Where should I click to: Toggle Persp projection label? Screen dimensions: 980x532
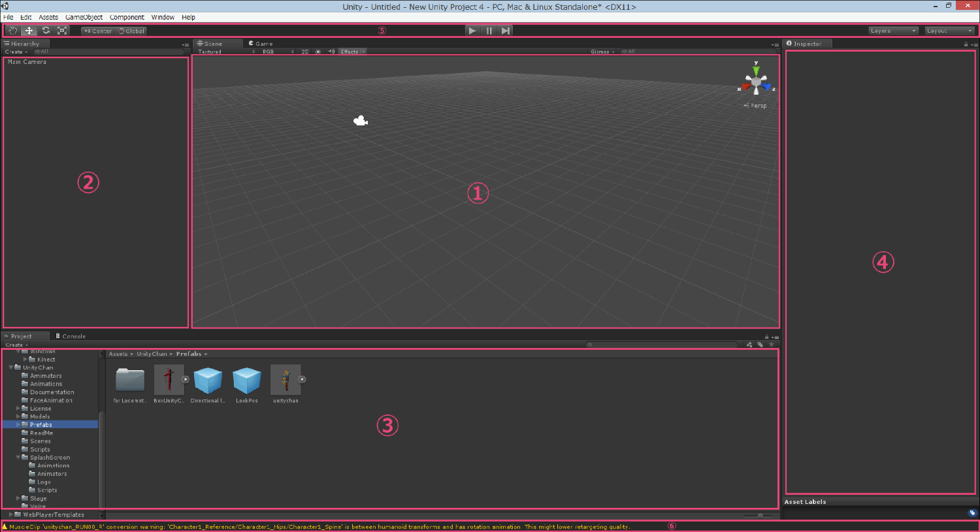click(756, 106)
